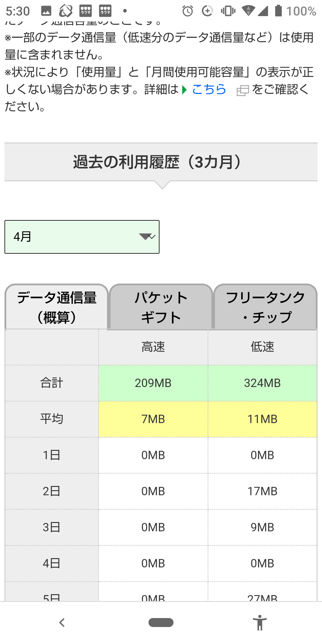Collapse the 過去の利用履歴（3カ月） section header
This screenshot has height=644, width=322.
161,162
